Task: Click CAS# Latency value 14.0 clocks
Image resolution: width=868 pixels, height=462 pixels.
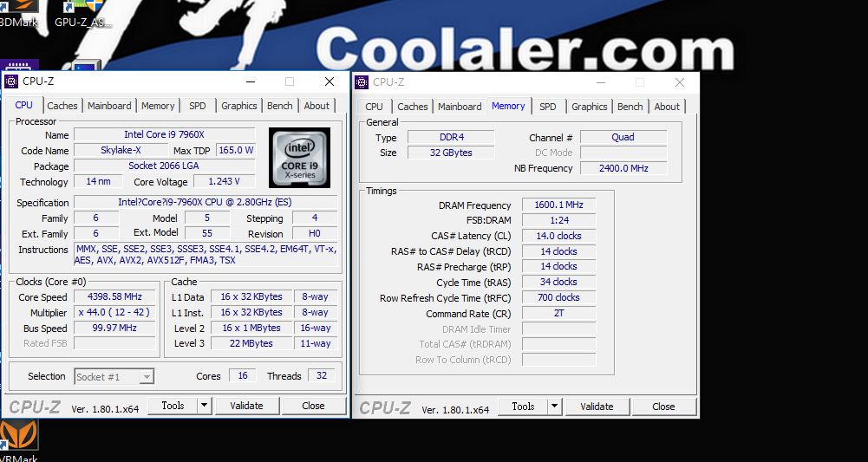Action: coord(558,235)
